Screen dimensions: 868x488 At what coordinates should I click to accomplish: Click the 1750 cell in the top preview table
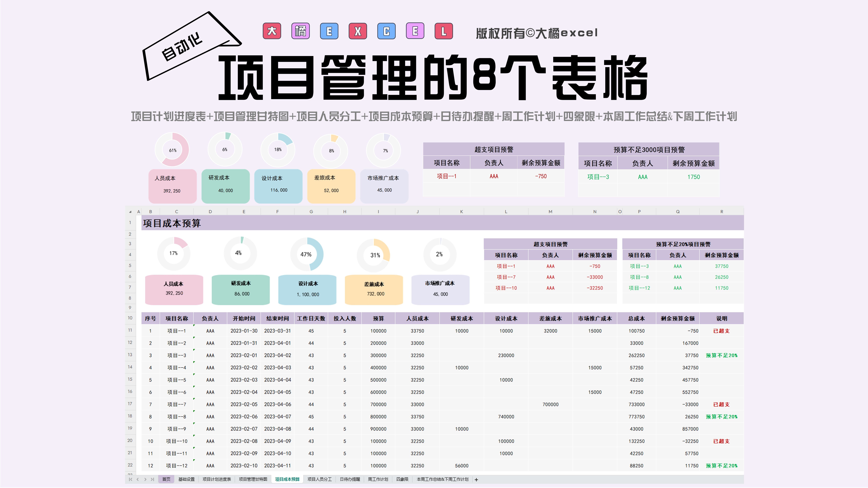click(693, 177)
